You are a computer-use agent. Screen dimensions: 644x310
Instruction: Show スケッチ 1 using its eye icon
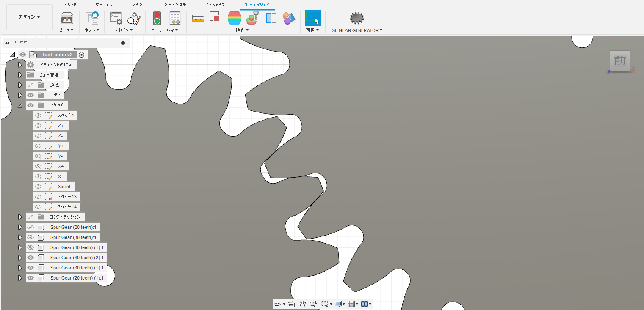pos(38,115)
